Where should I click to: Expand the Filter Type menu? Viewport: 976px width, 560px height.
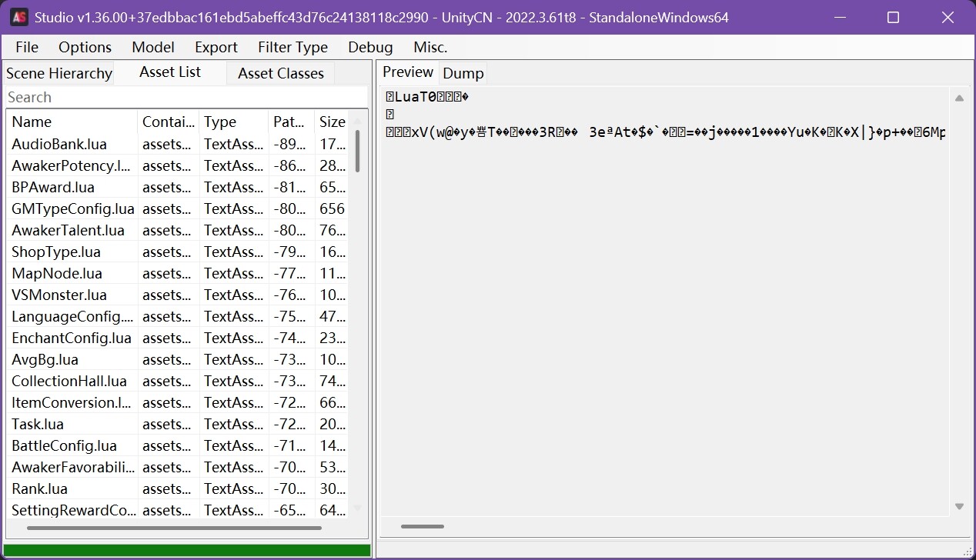click(292, 47)
